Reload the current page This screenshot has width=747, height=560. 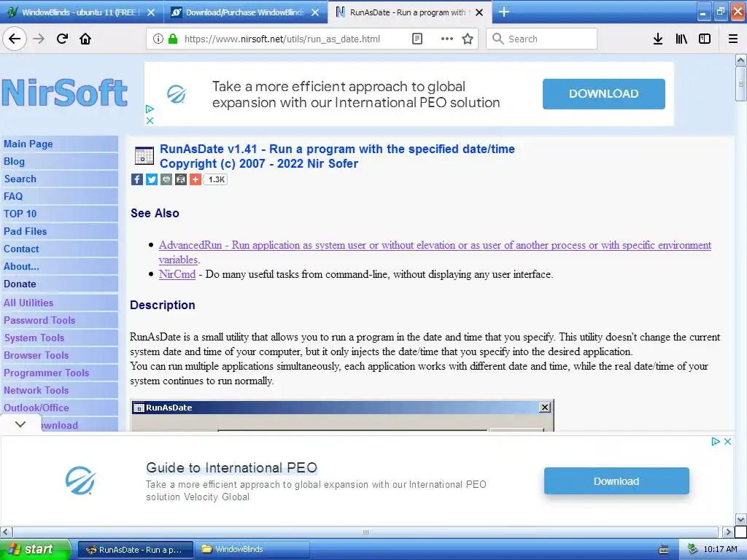[x=63, y=39]
